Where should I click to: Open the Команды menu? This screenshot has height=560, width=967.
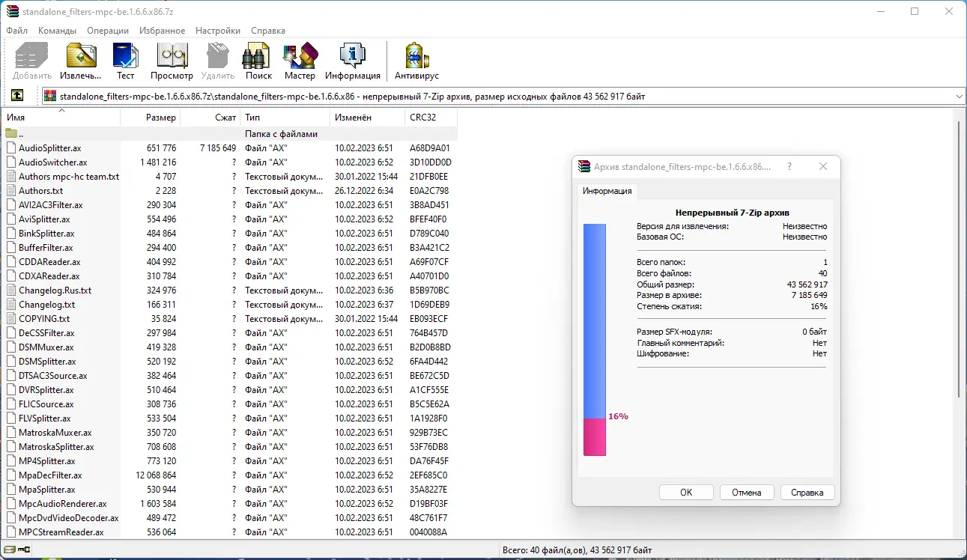(x=57, y=31)
